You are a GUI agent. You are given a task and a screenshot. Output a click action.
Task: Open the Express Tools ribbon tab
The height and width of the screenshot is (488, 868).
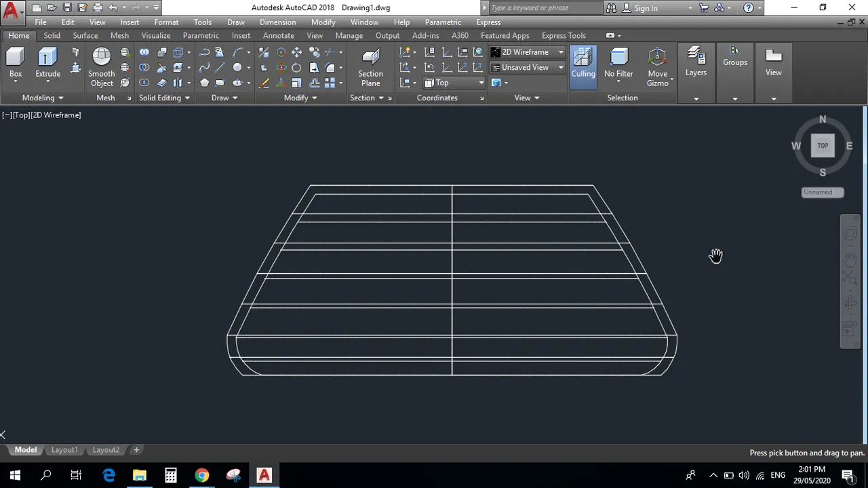(x=564, y=35)
